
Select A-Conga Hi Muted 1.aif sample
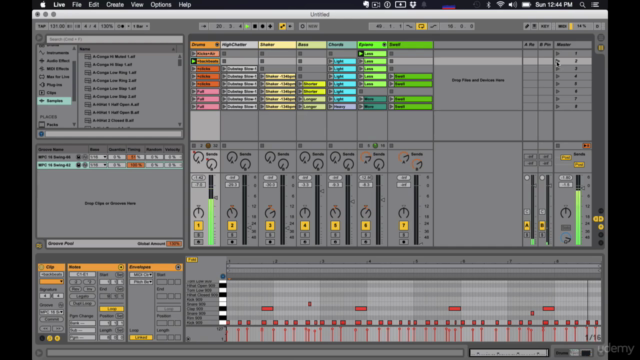pos(113,56)
